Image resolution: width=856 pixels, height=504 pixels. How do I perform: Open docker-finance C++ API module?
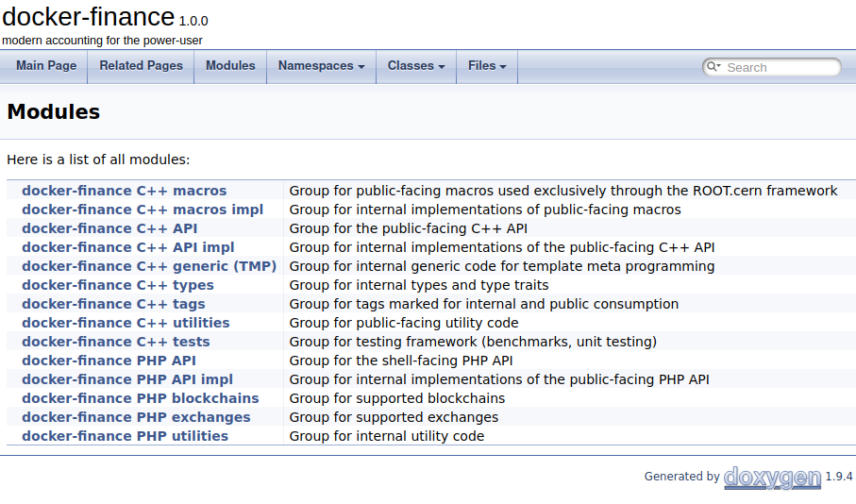click(109, 228)
